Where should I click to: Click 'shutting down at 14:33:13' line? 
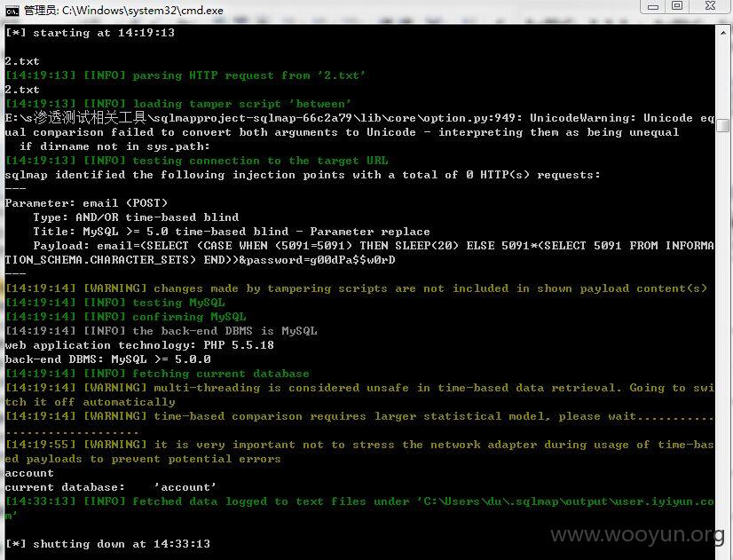click(107, 544)
